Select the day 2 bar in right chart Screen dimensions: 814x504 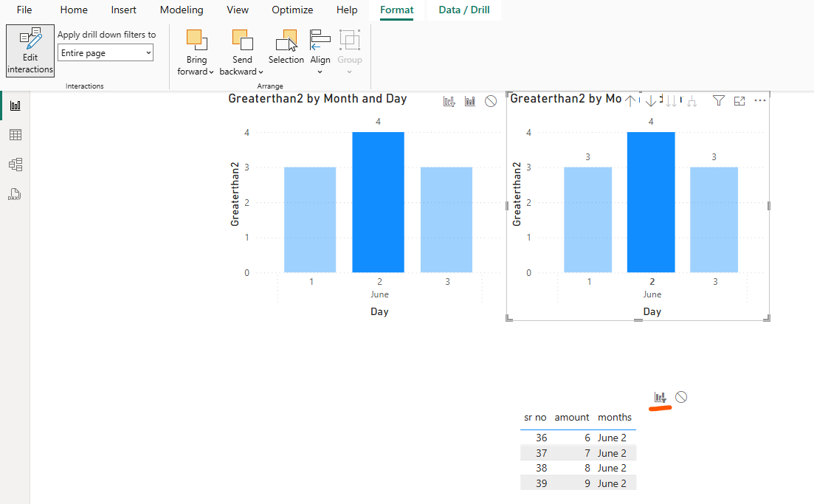coord(651,202)
